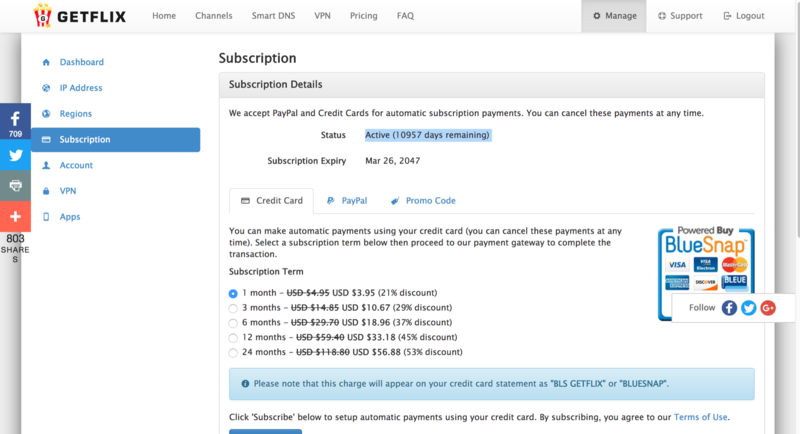800x434 pixels.
Task: Click the Apps phone icon
Action: point(46,217)
